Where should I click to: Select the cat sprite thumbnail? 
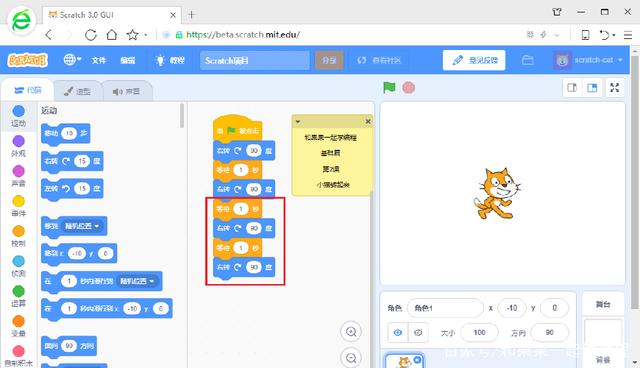404,361
